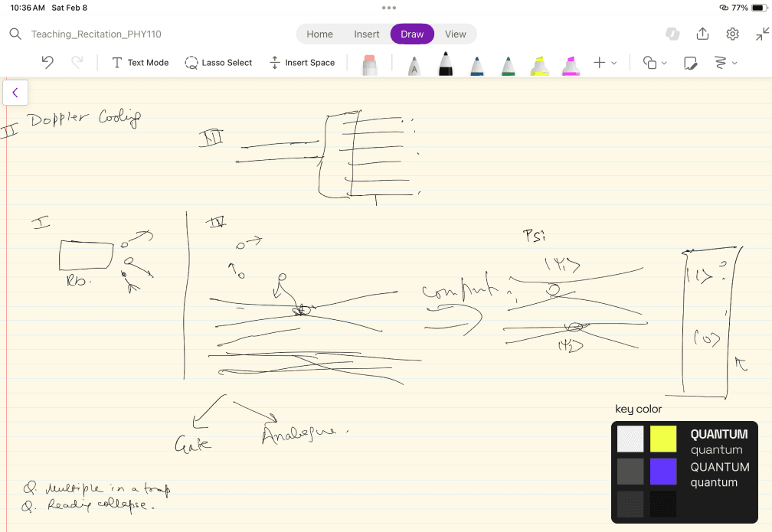Click the 'key color' label
This screenshot has height=532, width=772.
[x=638, y=409]
